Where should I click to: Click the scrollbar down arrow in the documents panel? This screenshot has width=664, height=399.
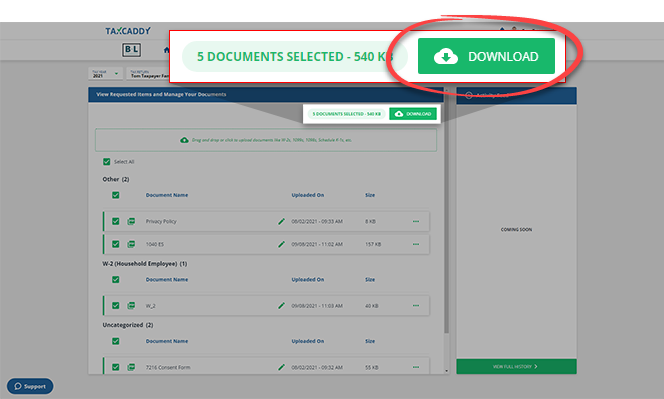446,371
